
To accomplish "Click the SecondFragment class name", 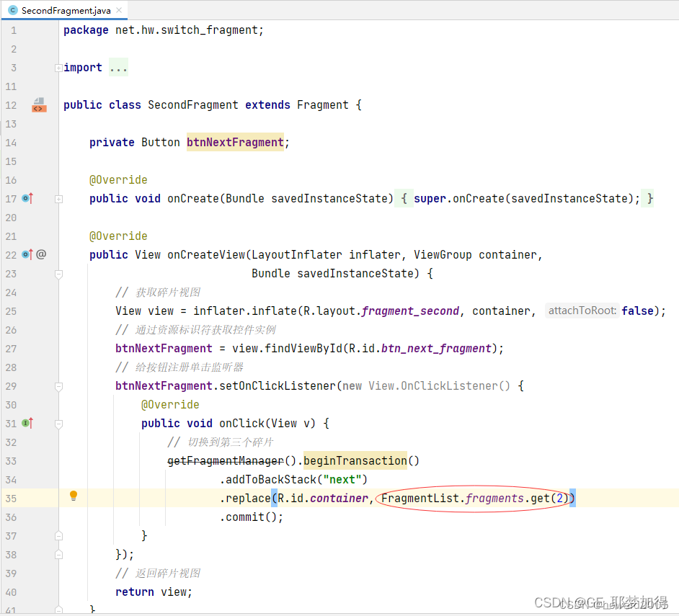I will (x=193, y=104).
